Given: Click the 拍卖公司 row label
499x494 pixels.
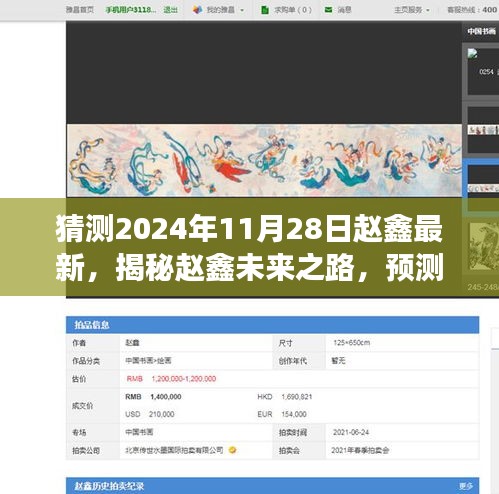Looking at the screenshot, I should pyautogui.click(x=86, y=450).
